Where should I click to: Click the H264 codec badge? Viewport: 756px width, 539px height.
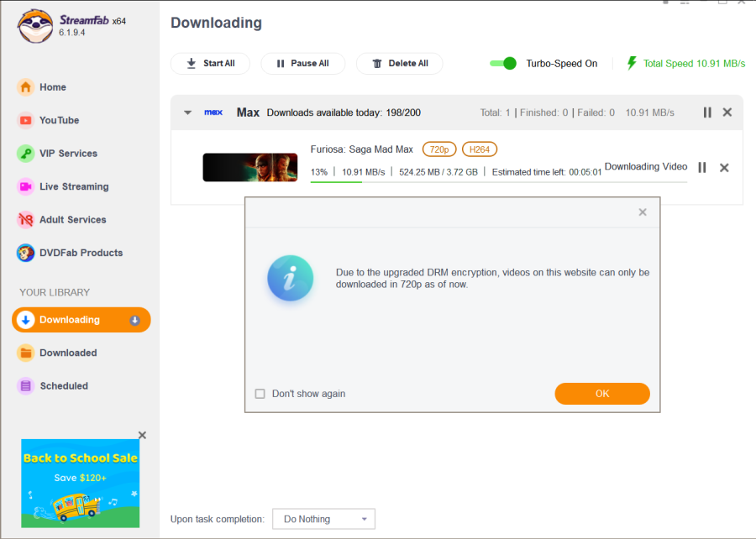[480, 149]
